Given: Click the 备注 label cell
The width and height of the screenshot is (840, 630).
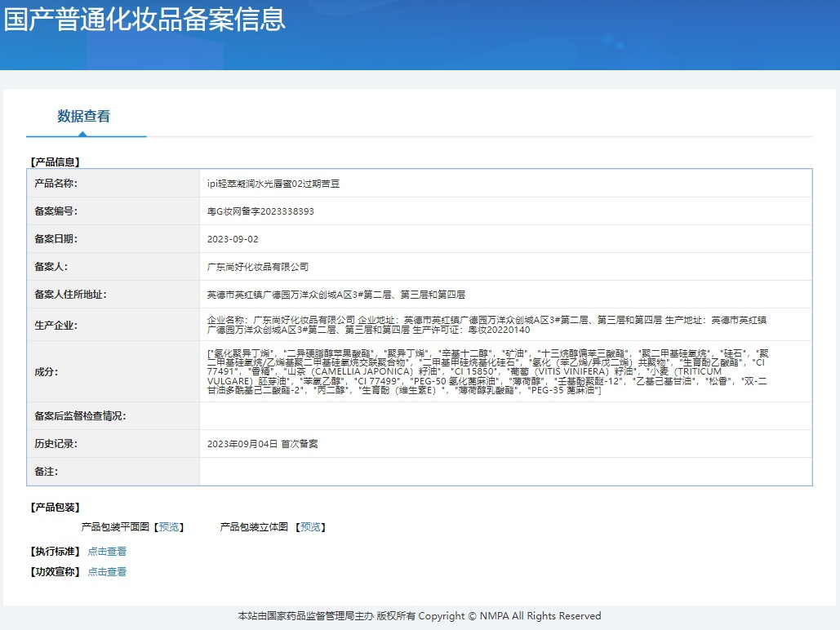Looking at the screenshot, I should (113, 472).
